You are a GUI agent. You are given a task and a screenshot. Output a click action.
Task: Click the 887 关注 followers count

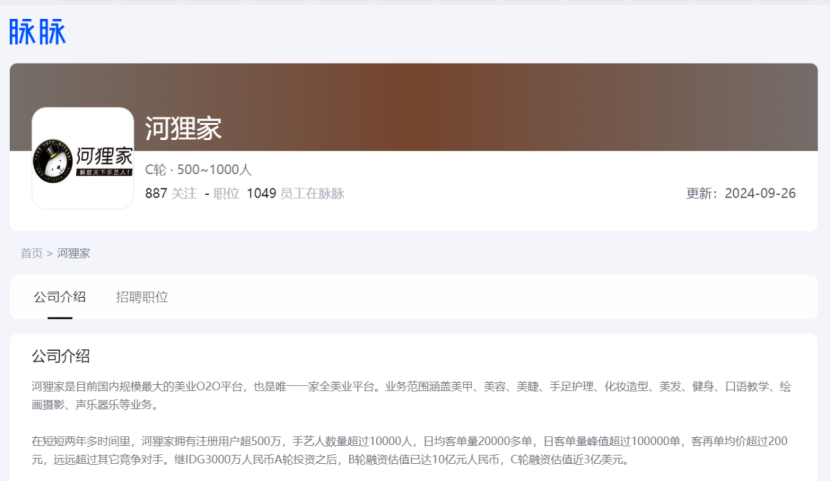click(x=171, y=193)
